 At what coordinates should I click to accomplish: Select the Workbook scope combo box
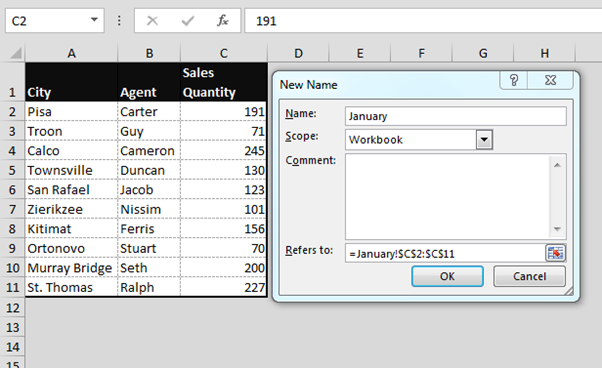coord(418,140)
